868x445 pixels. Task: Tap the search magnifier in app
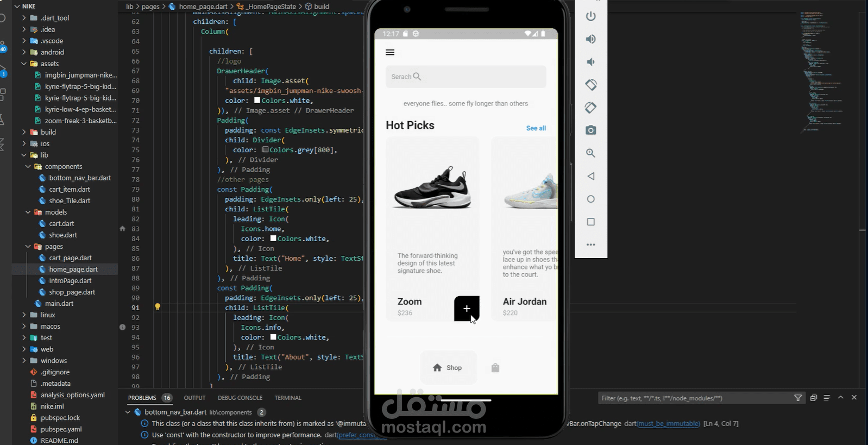[417, 77]
